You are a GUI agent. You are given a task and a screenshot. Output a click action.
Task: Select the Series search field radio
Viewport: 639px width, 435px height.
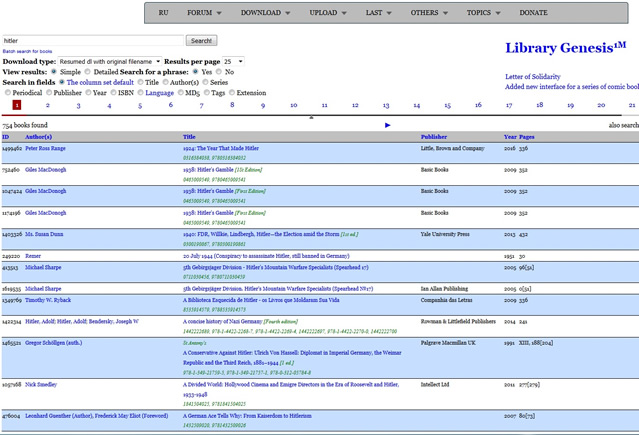206,82
